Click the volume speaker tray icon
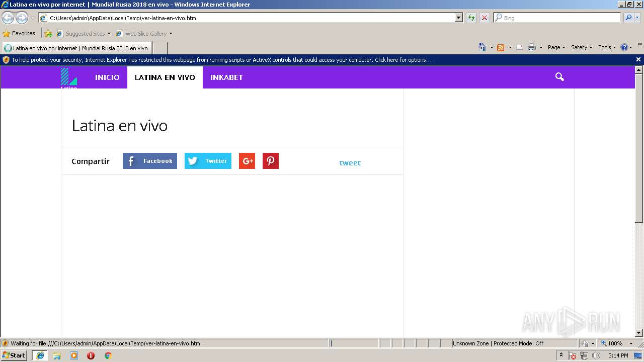 596,355
